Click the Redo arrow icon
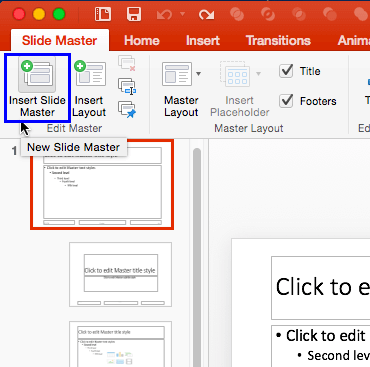Screen dimensions: 370x367 (x=206, y=14)
